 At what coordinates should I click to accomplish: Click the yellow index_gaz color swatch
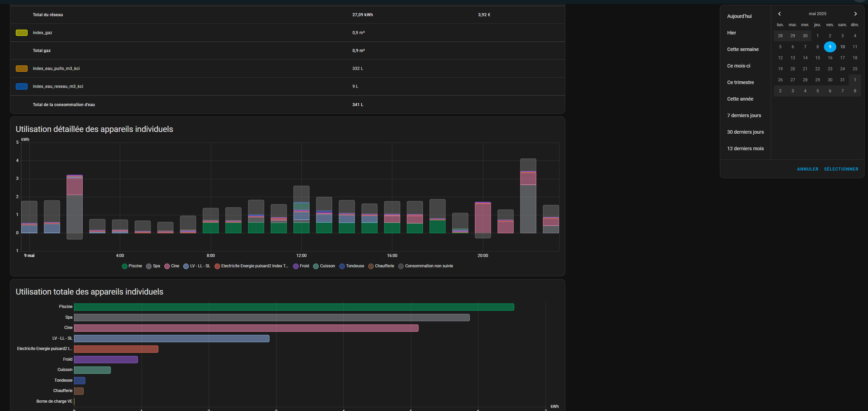coord(22,33)
